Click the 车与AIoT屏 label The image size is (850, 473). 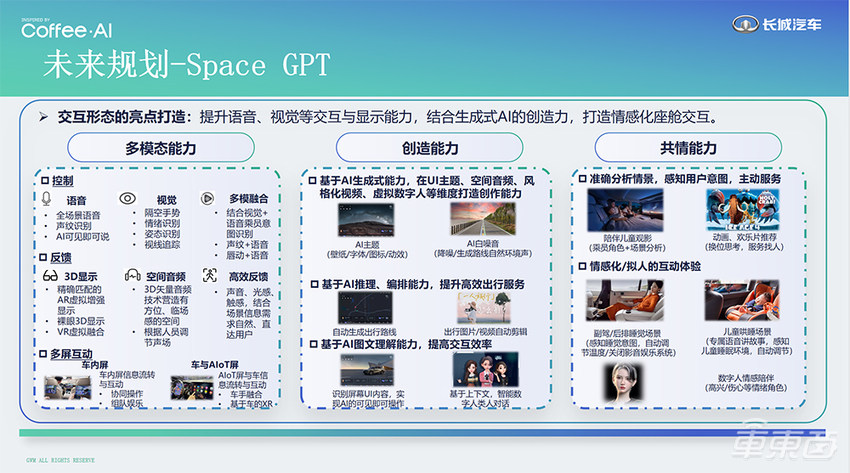coord(215,365)
